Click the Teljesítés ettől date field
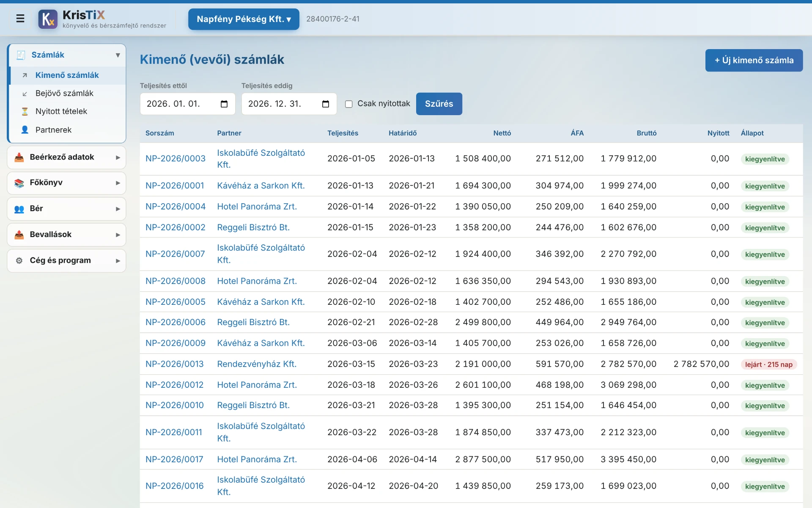The image size is (812, 508). tap(187, 104)
